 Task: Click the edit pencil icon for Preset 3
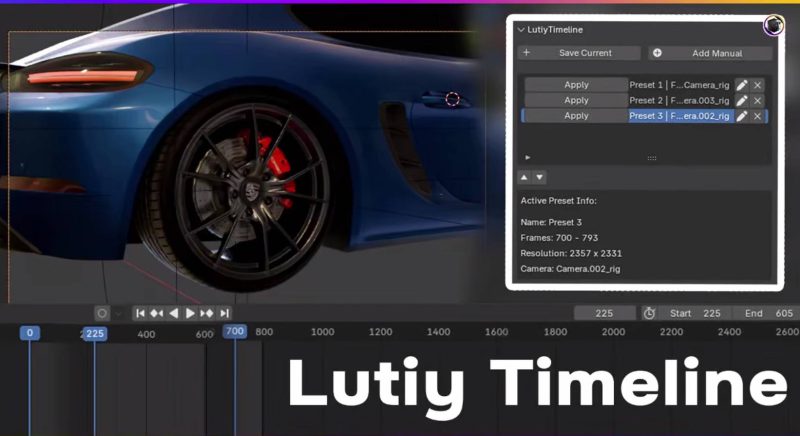[x=742, y=116]
